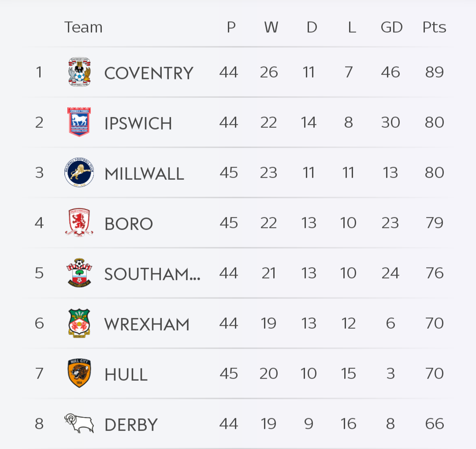Open the WREXHAM team name link
Screen dimensions: 476x449
[147, 324]
